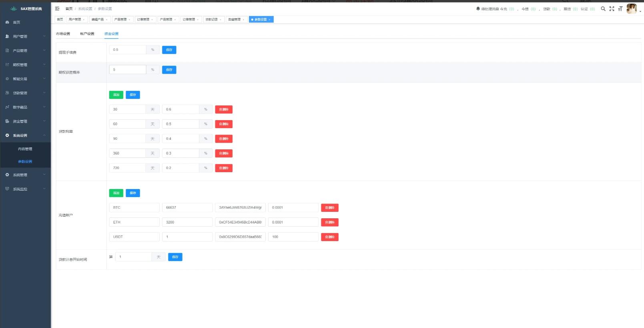Open 内容管理 in the sidebar submenu
The width and height of the screenshot is (644, 328).
pos(25,149)
